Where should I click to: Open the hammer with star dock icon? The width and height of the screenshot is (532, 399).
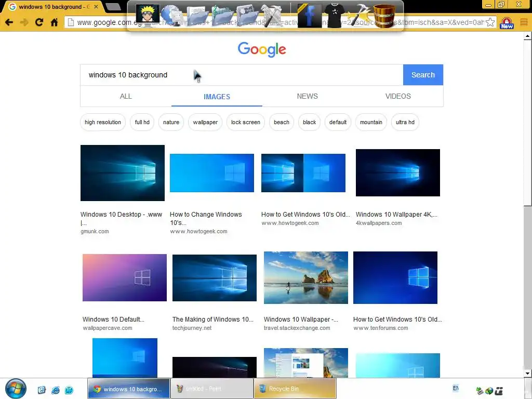pyautogui.click(x=358, y=16)
